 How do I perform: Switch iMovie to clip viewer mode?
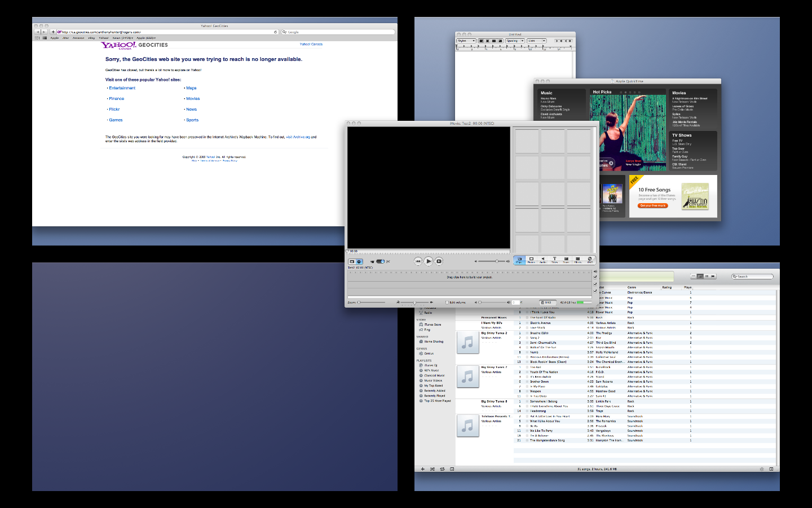pos(352,261)
